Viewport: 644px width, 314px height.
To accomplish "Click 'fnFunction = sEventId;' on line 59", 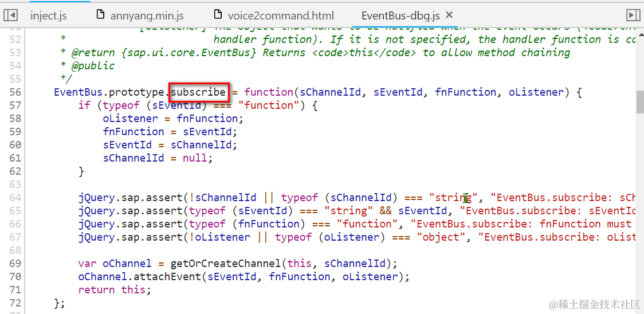I will coord(170,132).
